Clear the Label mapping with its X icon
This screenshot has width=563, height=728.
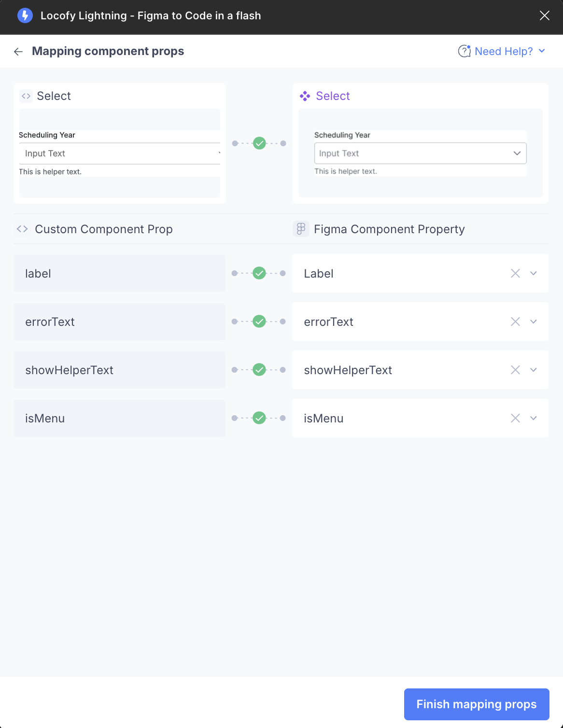(x=515, y=273)
